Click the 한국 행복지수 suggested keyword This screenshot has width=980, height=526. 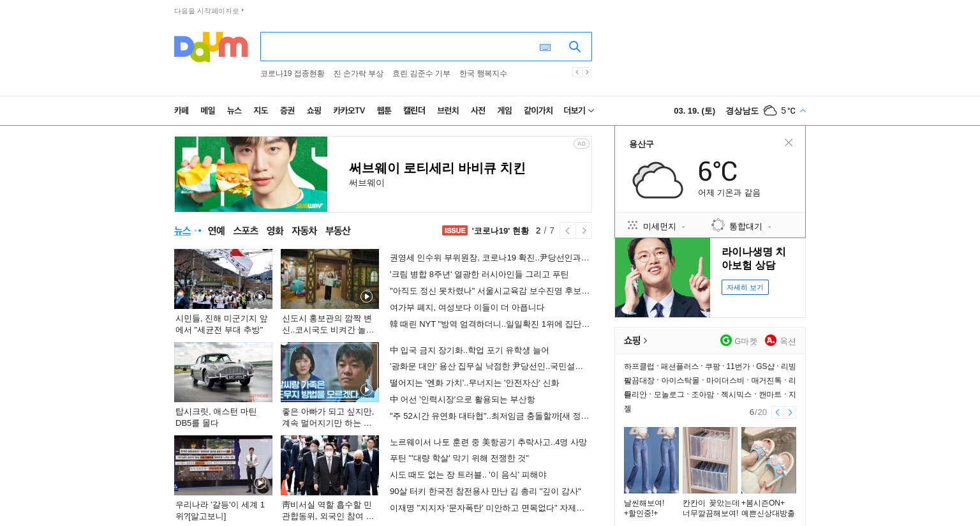pos(483,73)
